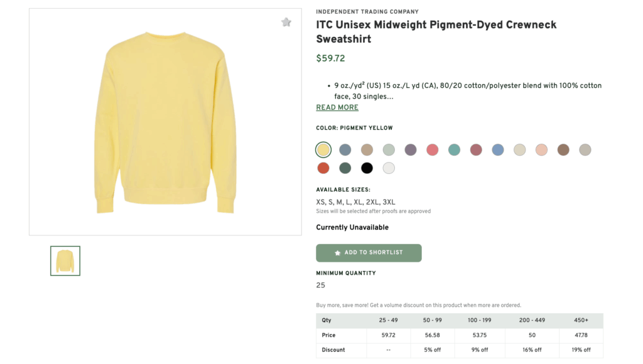Choose the purple color option

pyautogui.click(x=411, y=149)
